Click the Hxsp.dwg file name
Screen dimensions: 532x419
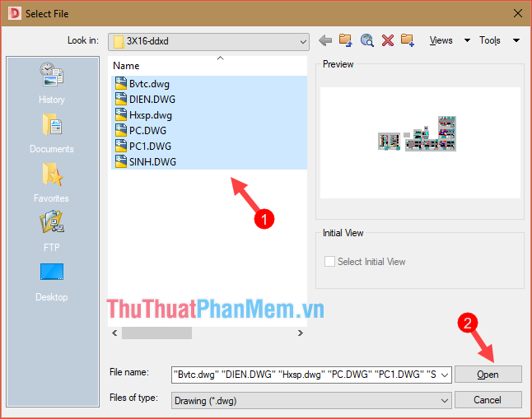tap(151, 115)
